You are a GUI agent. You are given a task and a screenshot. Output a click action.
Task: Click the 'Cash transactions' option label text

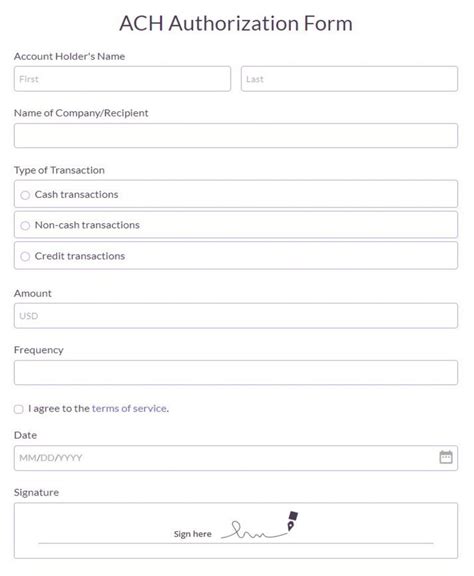click(x=76, y=194)
